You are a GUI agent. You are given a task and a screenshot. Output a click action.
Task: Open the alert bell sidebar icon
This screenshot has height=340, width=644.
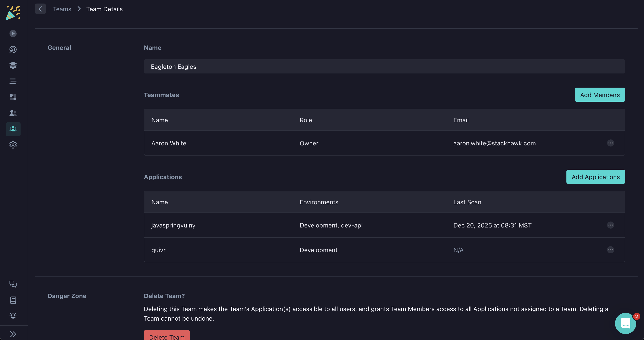(x=13, y=316)
